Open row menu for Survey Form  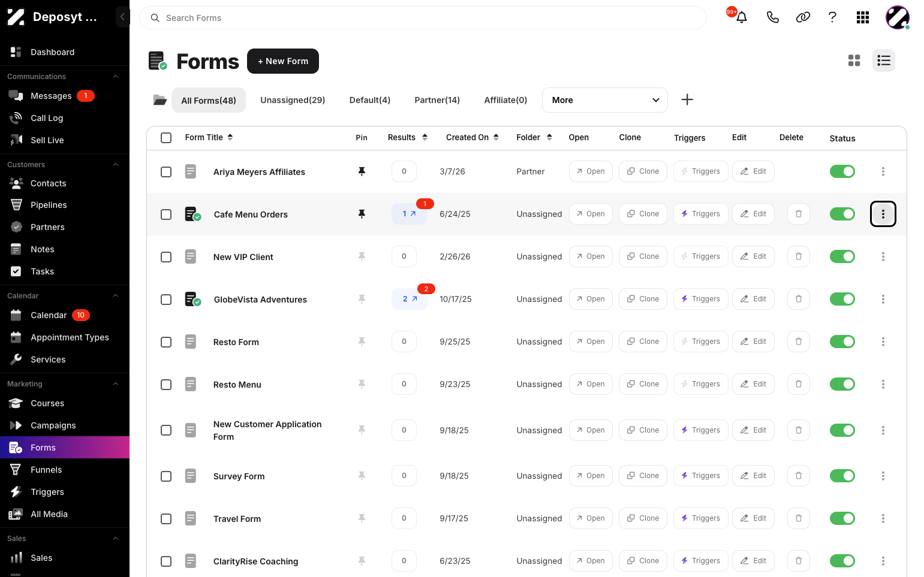tap(883, 476)
